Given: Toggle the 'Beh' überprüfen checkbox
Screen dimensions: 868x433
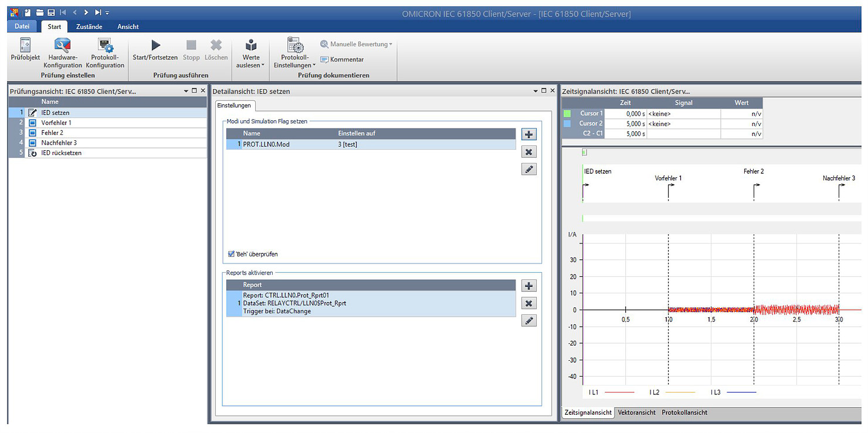Looking at the screenshot, I should [x=231, y=254].
